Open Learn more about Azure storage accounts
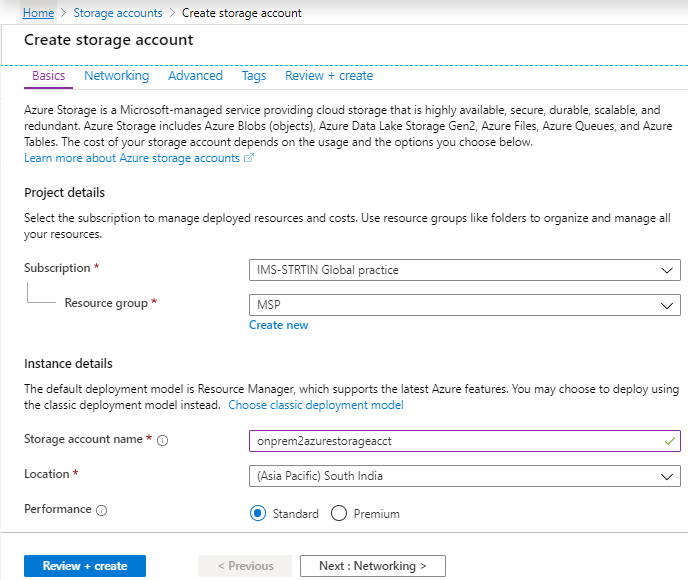 (x=132, y=158)
